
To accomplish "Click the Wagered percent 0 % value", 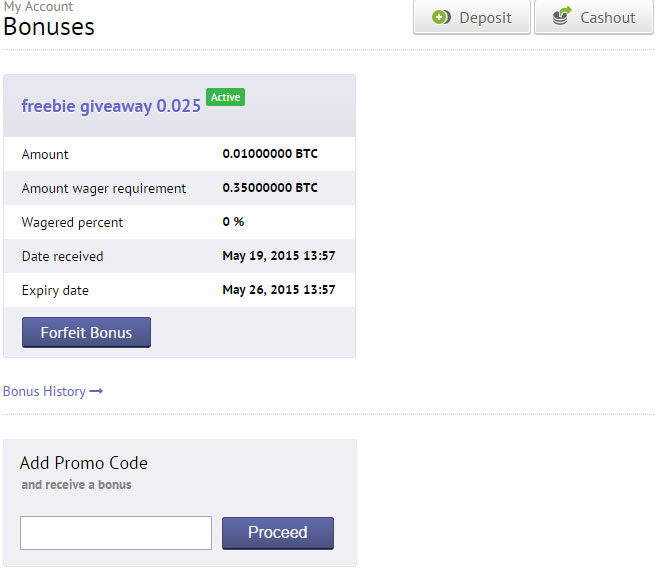I will tap(233, 222).
